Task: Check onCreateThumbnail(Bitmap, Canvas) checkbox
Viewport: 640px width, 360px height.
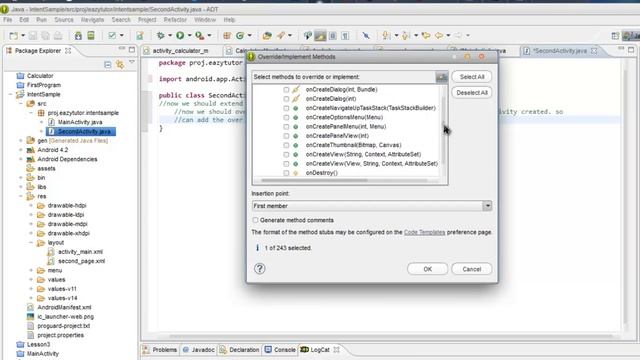Action: tap(286, 145)
